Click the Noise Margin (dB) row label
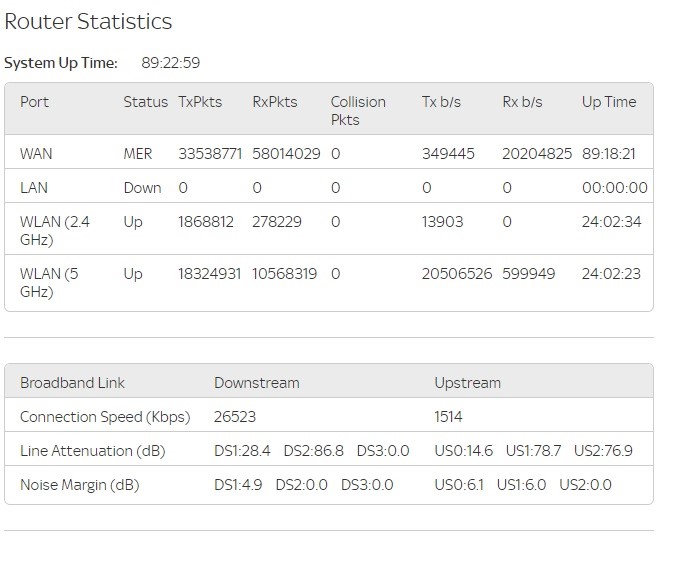 pos(79,485)
